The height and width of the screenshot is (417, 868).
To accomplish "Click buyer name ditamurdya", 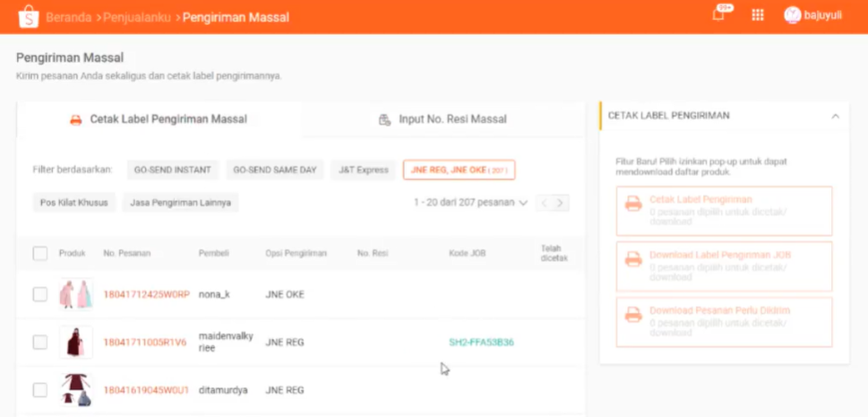I will click(223, 390).
